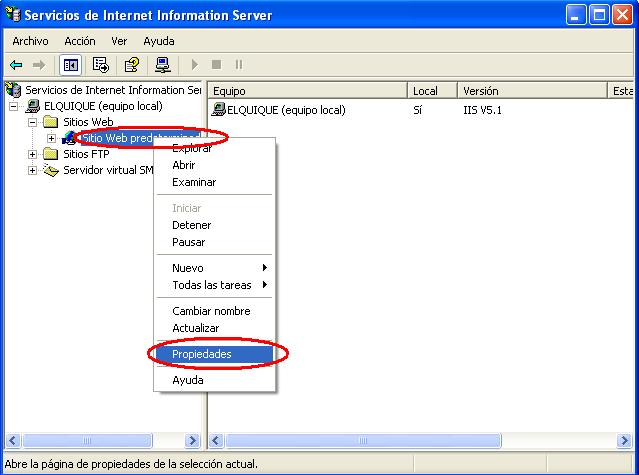Click the IIS V5.1 version cell
The width and height of the screenshot is (639, 475).
[482, 110]
